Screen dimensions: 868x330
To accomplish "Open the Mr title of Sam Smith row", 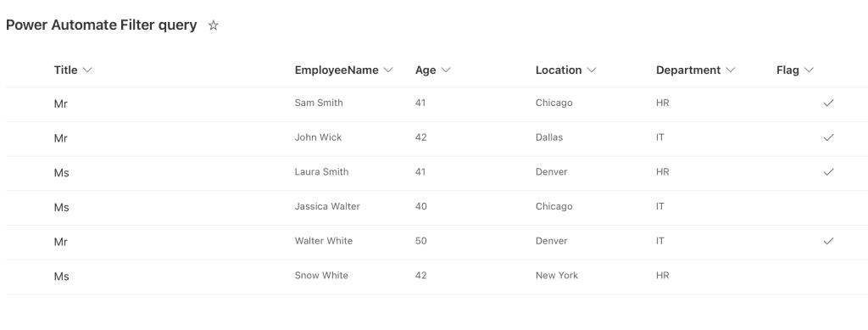I will 61,103.
